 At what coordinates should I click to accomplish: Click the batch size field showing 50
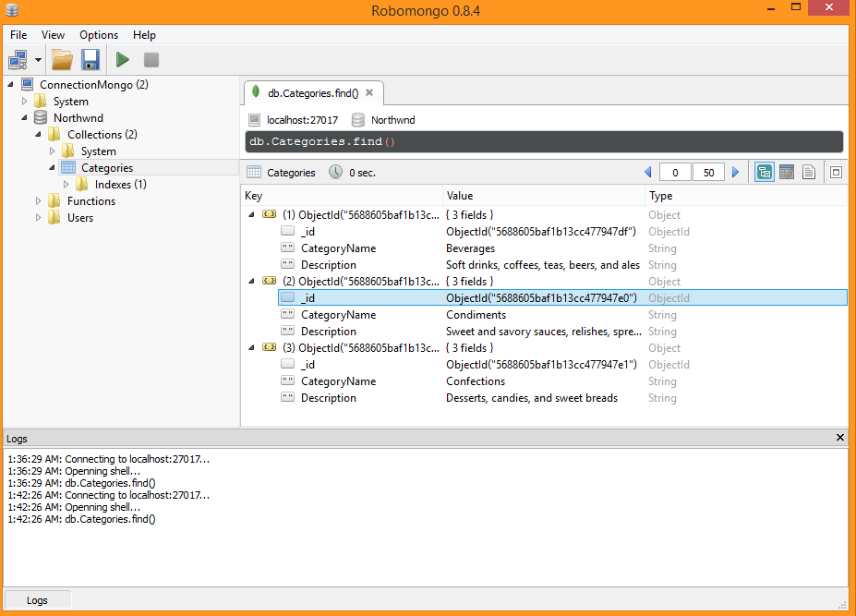click(x=708, y=173)
